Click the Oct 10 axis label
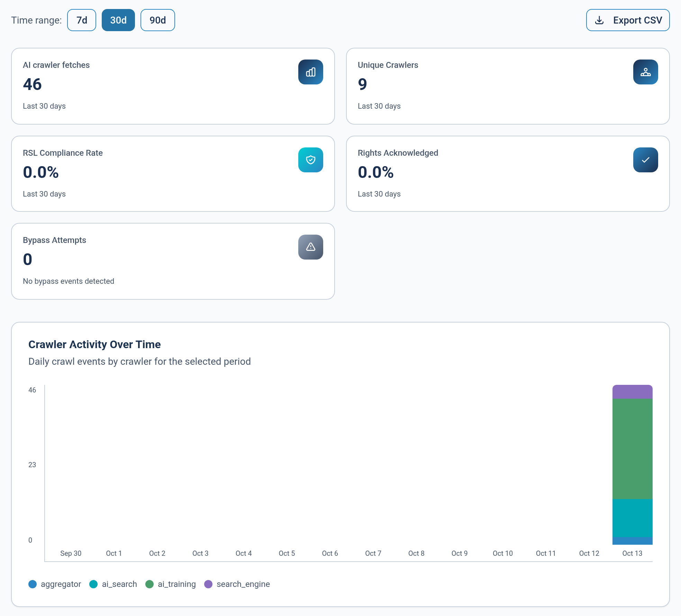This screenshot has width=681, height=616. (x=503, y=553)
